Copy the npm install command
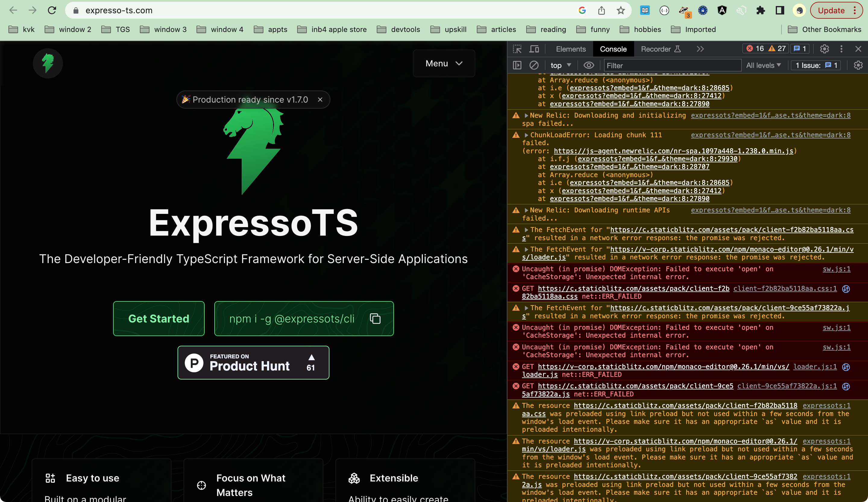 375,319
